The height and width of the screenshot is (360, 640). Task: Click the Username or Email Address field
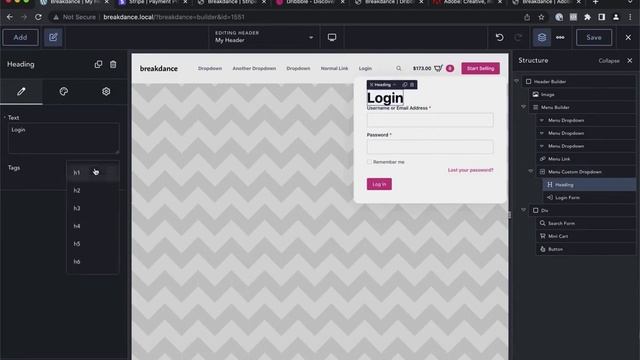coord(430,120)
